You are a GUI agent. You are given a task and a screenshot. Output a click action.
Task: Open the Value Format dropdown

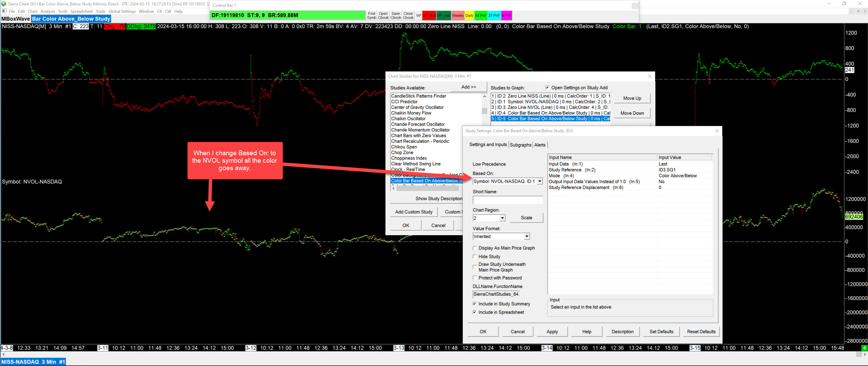[x=527, y=236]
